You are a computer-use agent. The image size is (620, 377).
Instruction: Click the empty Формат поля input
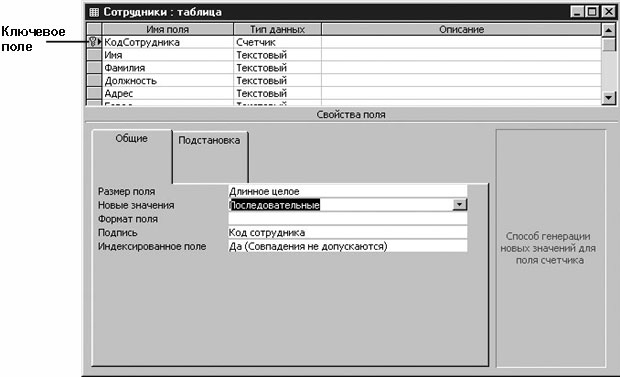(348, 219)
